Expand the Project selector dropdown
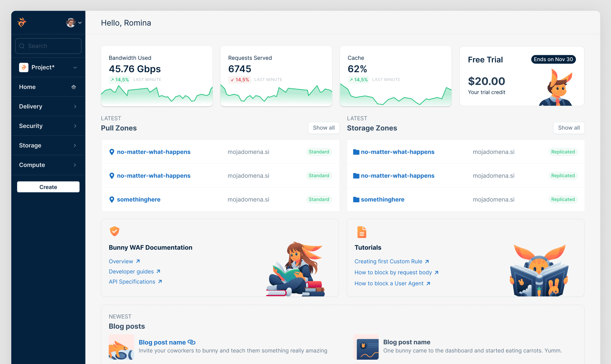611x364 pixels. (75, 68)
